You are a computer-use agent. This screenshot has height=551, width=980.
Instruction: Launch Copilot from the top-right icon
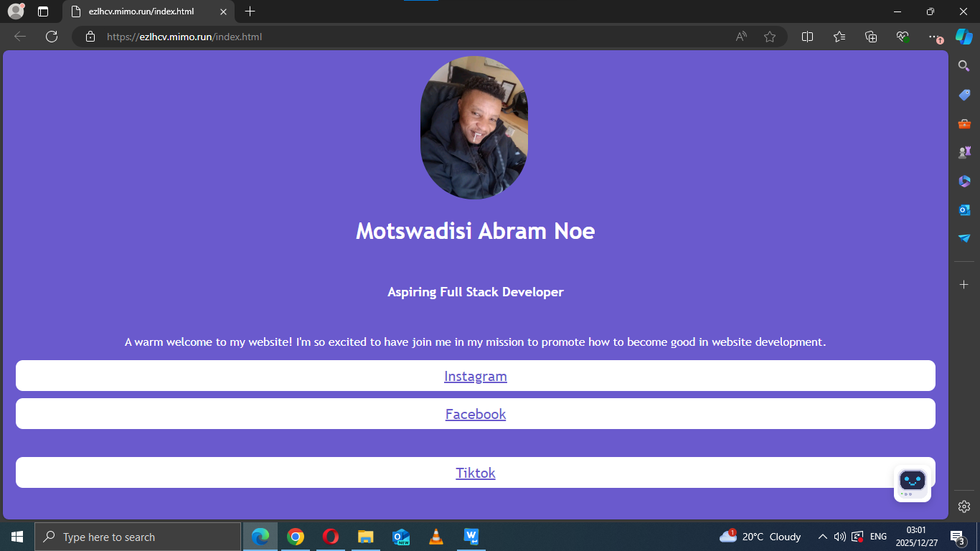tap(963, 37)
